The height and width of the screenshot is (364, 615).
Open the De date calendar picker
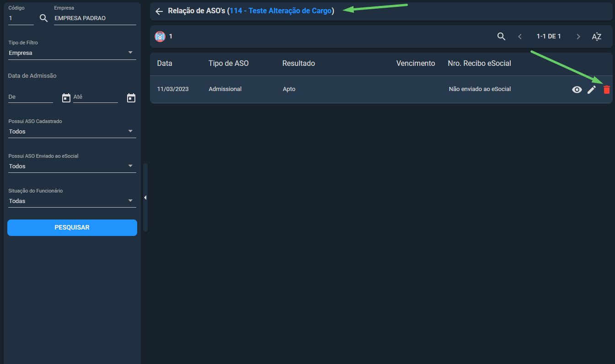point(66,97)
